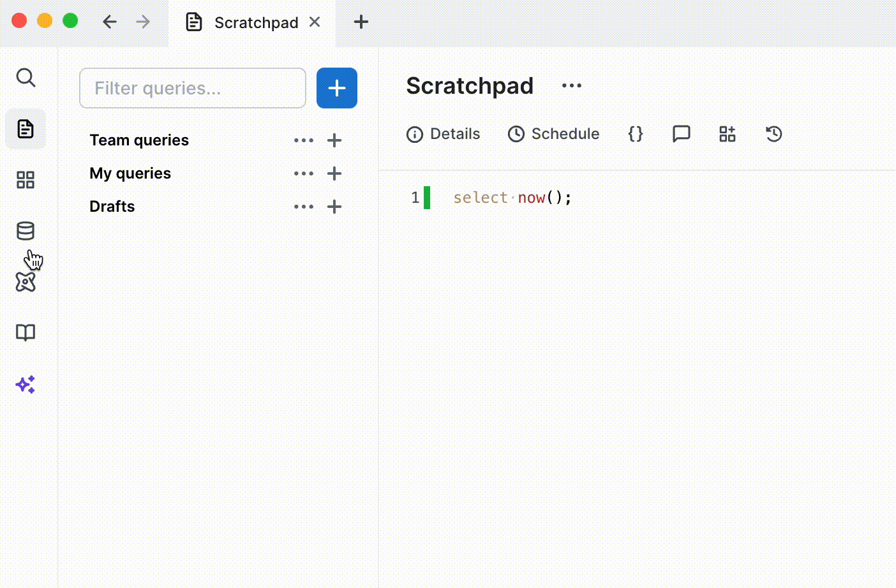Click the add to dashboard icon
896x588 pixels.
(728, 134)
